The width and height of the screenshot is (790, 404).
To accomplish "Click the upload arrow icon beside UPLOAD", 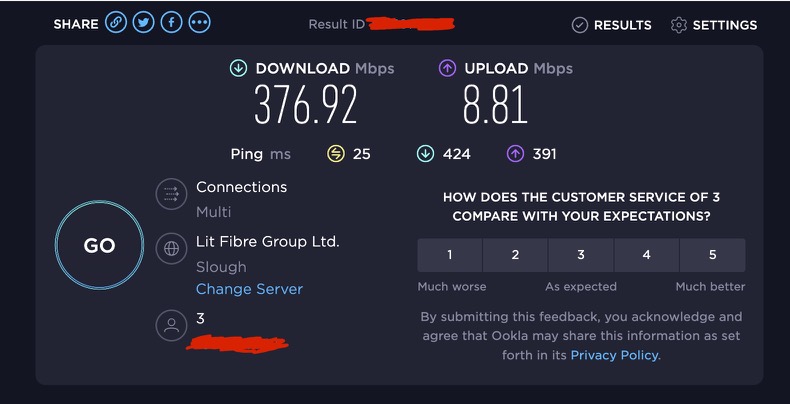I will coord(447,69).
